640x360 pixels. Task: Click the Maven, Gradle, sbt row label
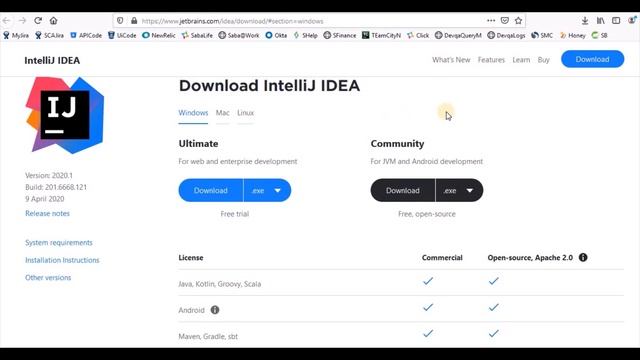click(x=208, y=336)
